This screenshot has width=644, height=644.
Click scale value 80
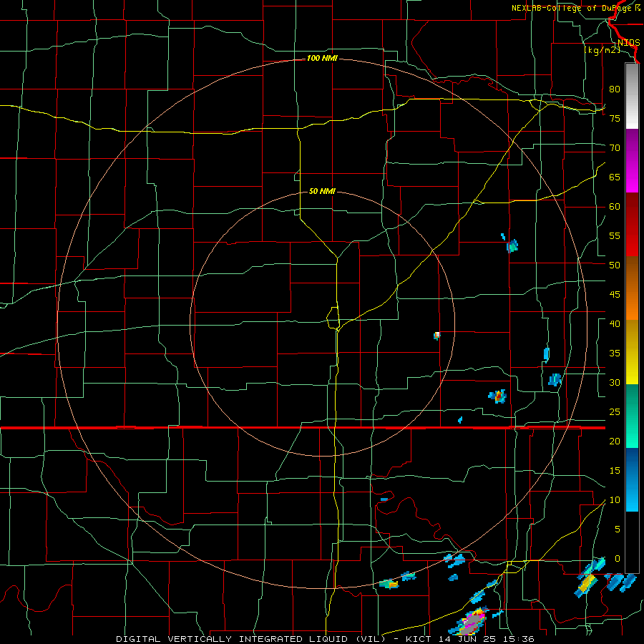click(x=615, y=89)
